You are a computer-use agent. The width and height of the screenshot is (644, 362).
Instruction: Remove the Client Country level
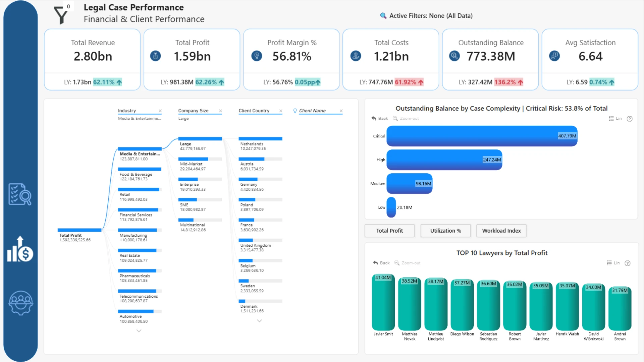coord(281,111)
